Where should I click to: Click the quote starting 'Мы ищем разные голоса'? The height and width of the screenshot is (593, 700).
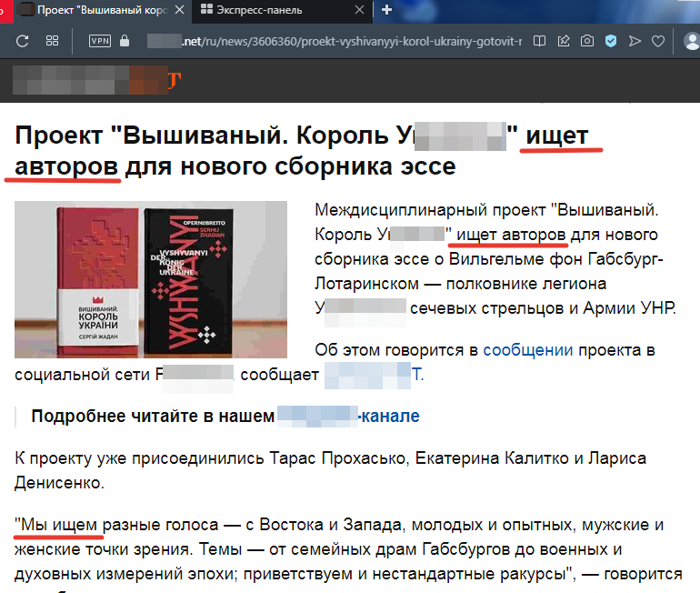[x=348, y=549]
